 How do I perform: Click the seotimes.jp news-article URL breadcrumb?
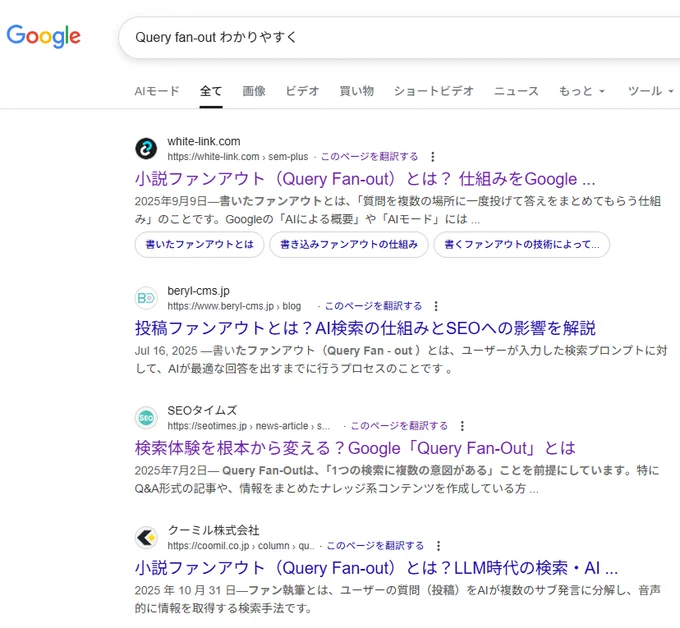(x=248, y=426)
